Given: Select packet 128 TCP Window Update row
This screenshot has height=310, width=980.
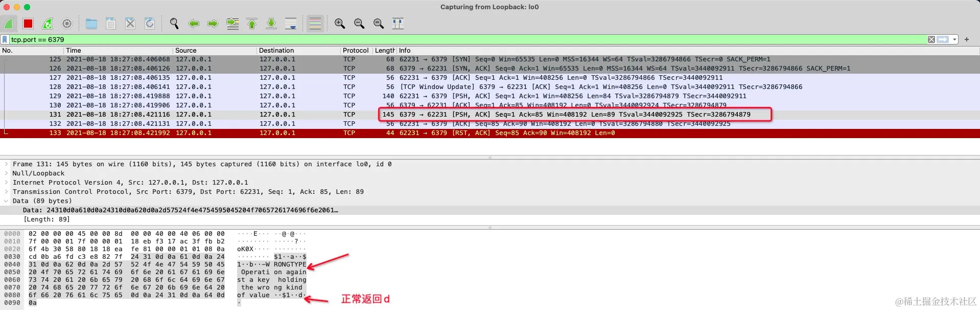Looking at the screenshot, I should (490, 87).
